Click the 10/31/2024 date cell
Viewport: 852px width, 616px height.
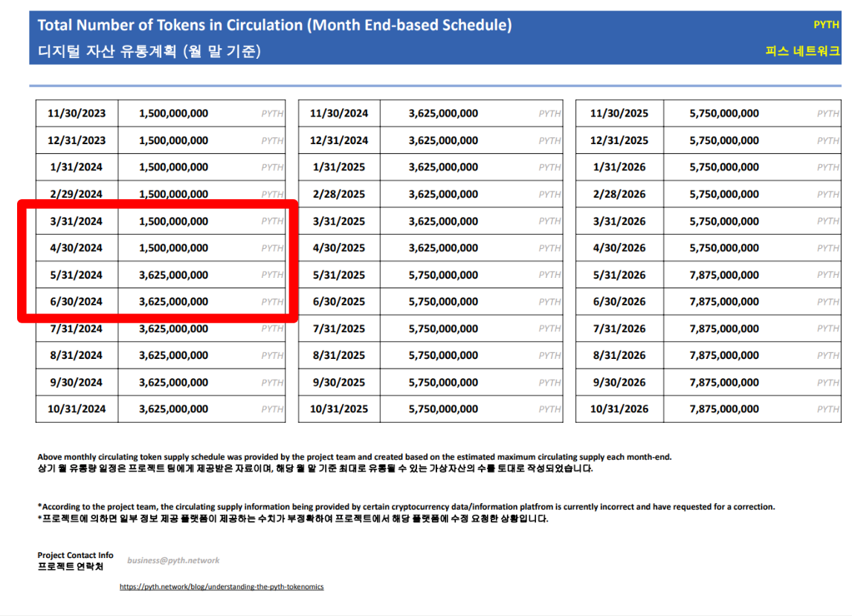click(x=77, y=409)
